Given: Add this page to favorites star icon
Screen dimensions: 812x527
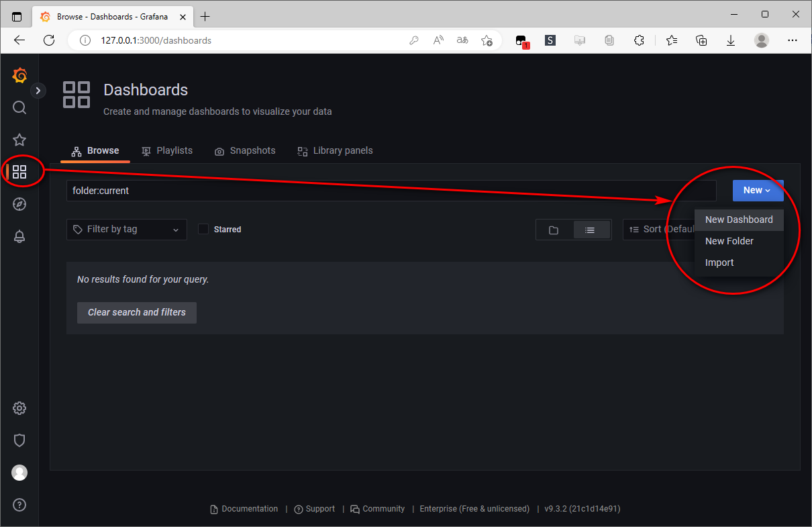Looking at the screenshot, I should tap(487, 40).
